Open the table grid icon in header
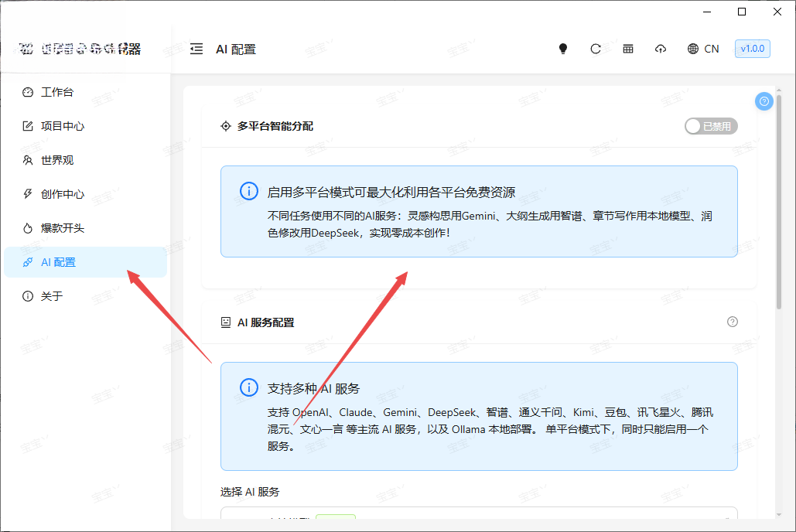The image size is (796, 532). coord(628,49)
